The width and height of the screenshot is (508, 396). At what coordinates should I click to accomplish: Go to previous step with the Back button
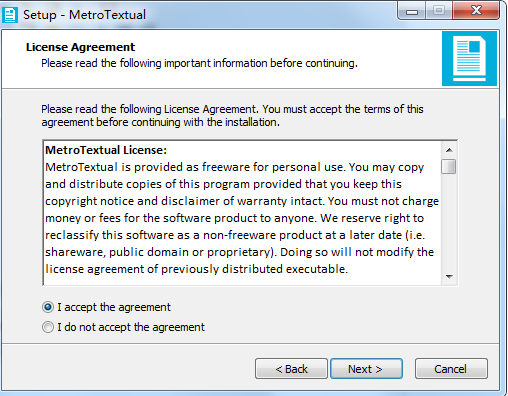(x=291, y=369)
